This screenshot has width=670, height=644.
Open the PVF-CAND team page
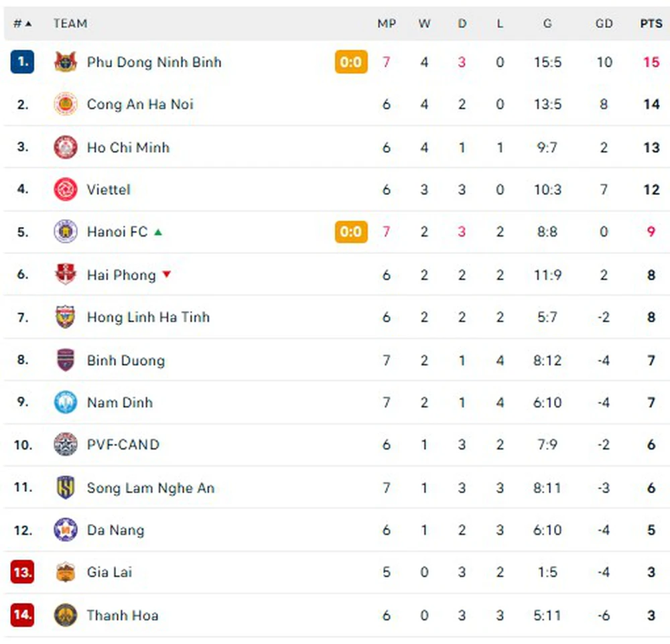click(x=123, y=445)
